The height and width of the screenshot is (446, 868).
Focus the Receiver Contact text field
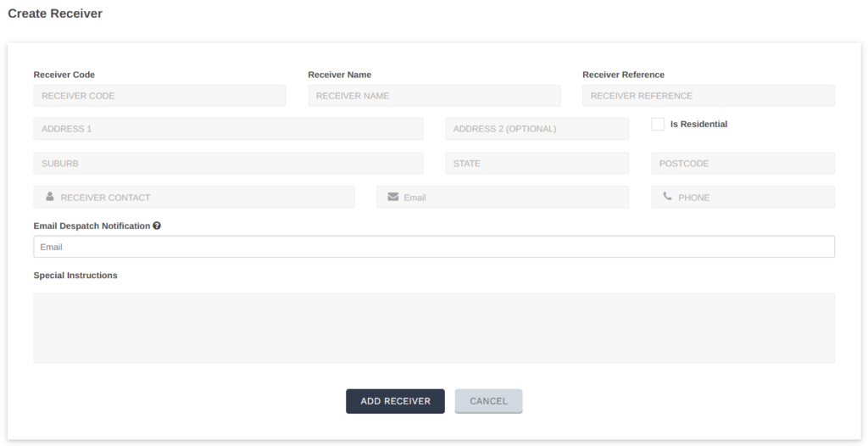[203, 198]
